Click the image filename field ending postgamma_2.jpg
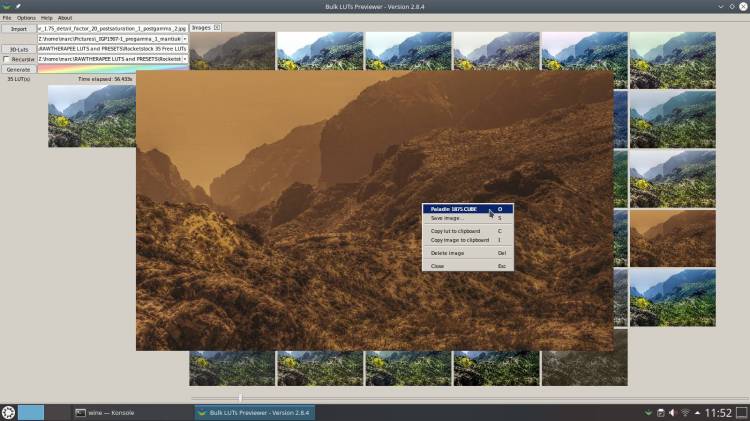Screen dimensions: 750x421 point(113,29)
